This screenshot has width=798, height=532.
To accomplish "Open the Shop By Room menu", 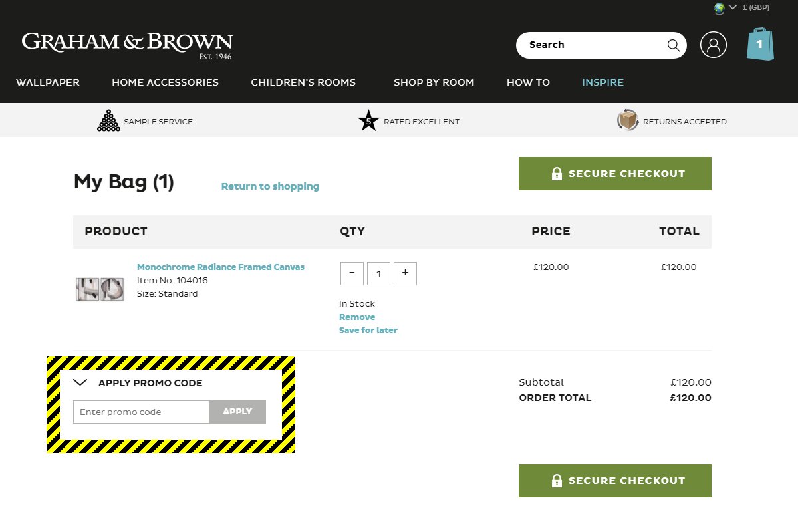I will 434,82.
